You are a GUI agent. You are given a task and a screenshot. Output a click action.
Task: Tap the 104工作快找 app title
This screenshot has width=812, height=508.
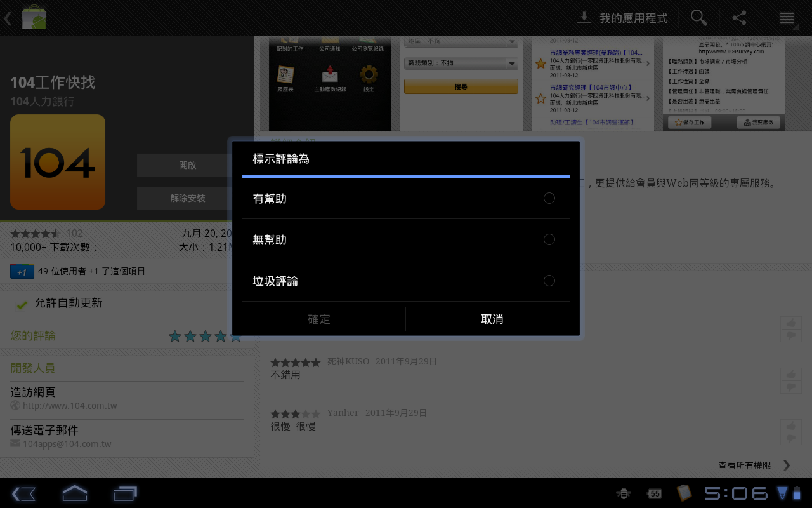[53, 83]
